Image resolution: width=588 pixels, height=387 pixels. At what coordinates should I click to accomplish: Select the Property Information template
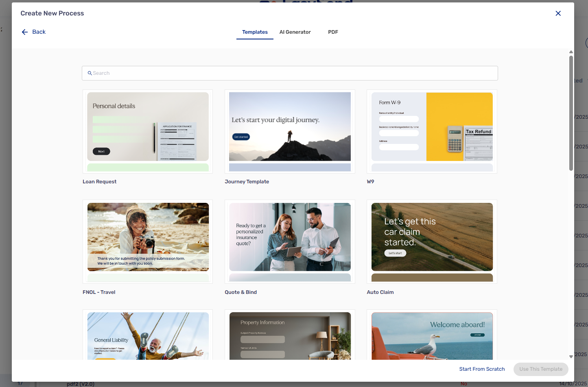point(290,336)
